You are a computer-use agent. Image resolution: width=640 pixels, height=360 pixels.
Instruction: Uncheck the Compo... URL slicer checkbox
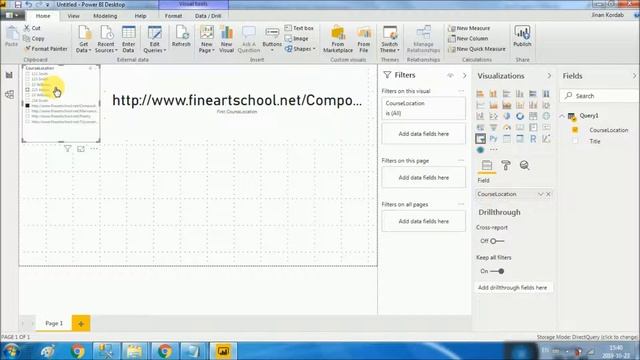(x=27, y=106)
